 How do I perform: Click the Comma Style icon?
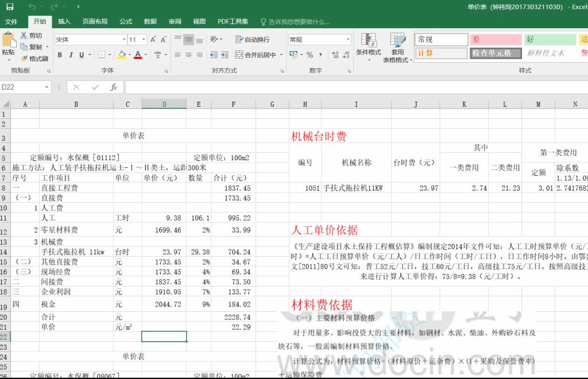pyautogui.click(x=320, y=55)
